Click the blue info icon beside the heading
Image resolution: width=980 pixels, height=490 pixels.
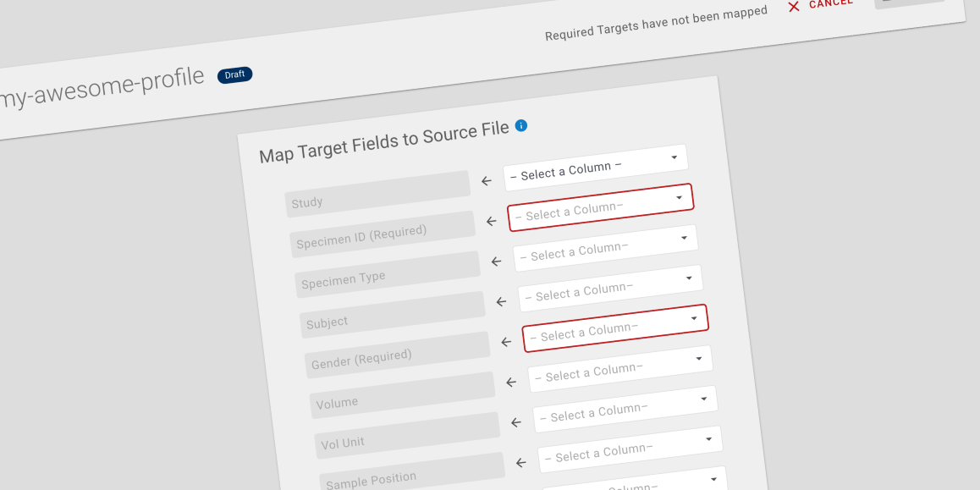(520, 125)
